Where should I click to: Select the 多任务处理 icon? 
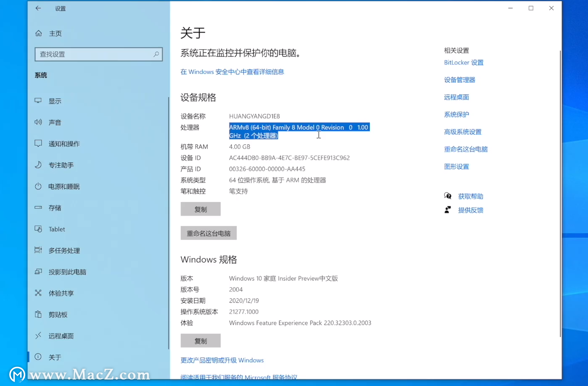(x=38, y=250)
